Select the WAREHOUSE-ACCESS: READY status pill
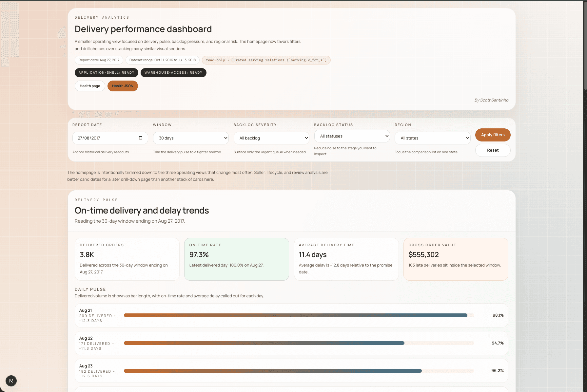This screenshot has width=587, height=392. (173, 72)
